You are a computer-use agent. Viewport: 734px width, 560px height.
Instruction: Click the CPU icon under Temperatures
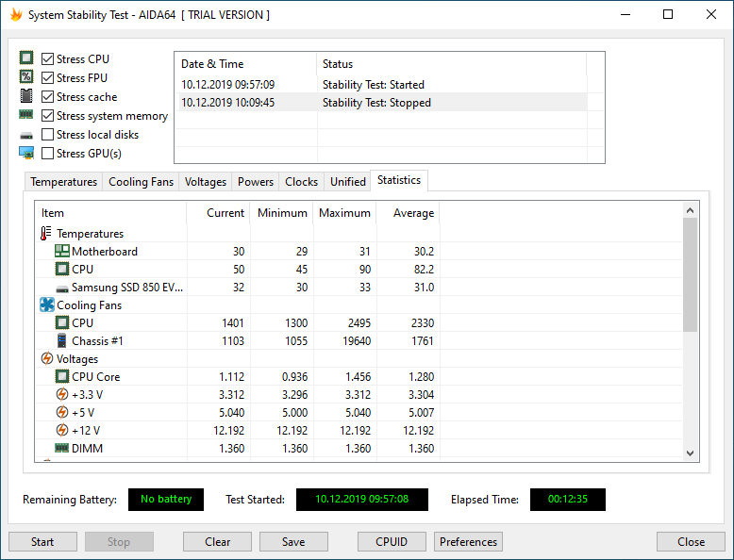[61, 269]
